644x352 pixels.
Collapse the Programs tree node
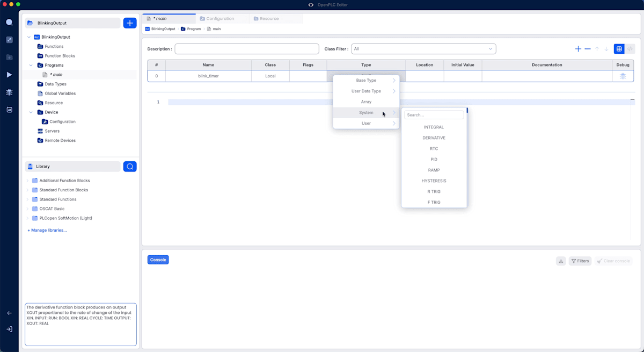[31, 65]
